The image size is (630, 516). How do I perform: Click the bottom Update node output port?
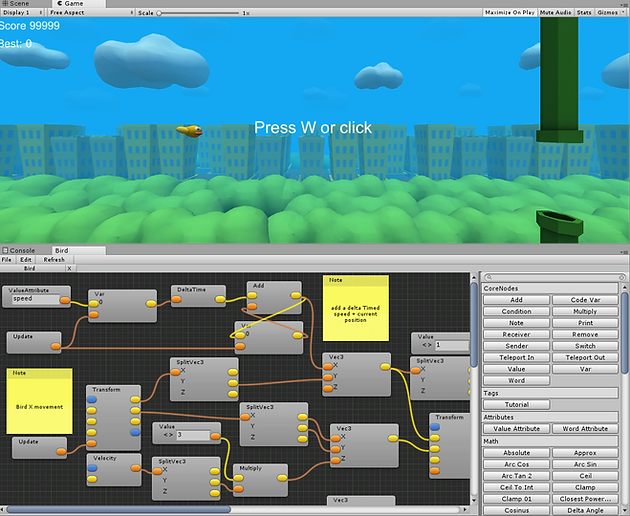[x=61, y=451]
